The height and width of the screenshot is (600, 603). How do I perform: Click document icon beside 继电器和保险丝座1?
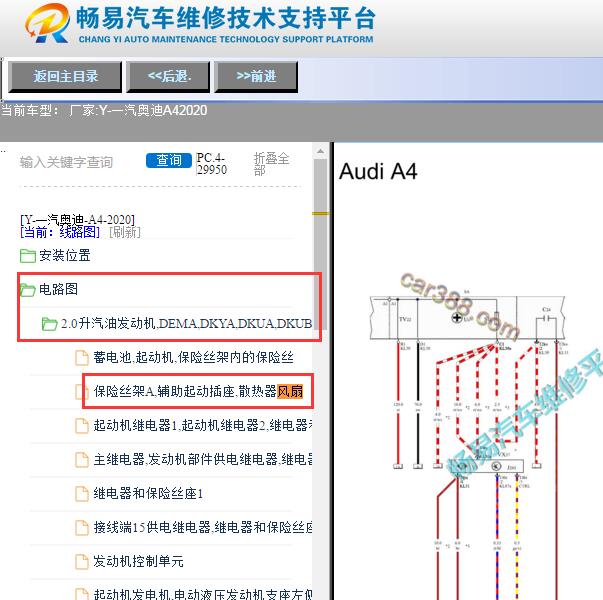pos(82,493)
